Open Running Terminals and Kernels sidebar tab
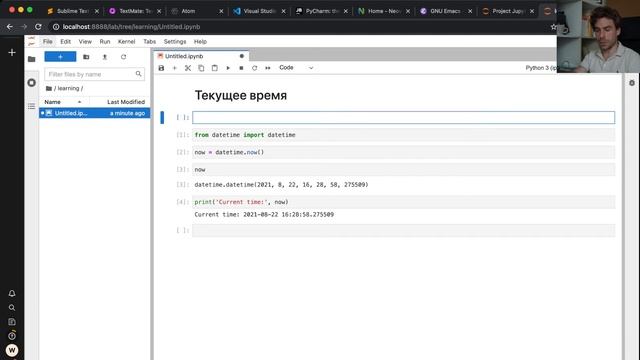This screenshot has width=640, height=360. tap(31, 82)
